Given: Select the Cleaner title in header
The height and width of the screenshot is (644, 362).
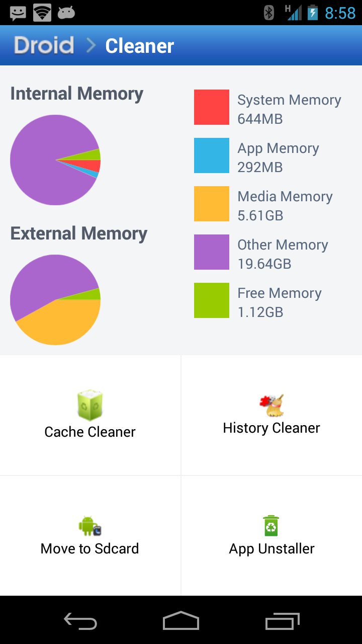Looking at the screenshot, I should point(139,46).
